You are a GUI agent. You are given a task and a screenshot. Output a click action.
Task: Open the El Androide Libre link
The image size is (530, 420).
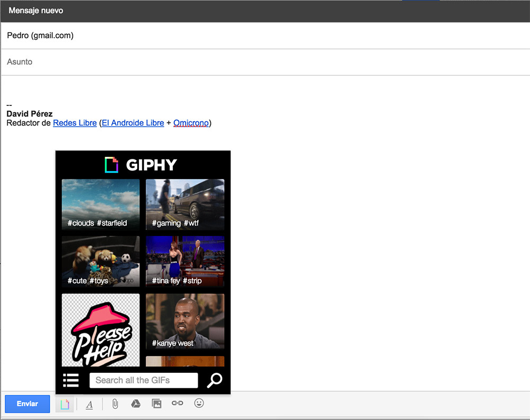[132, 122]
